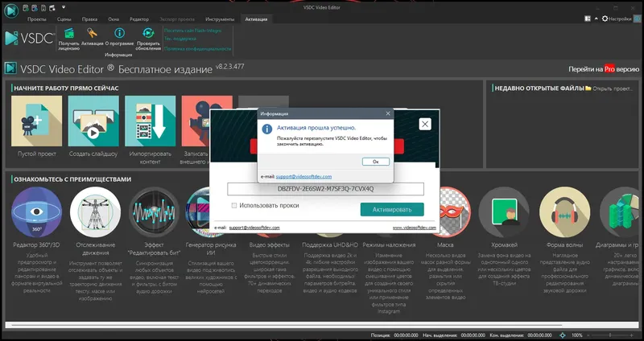Click the Посетить сайт Flash-Integro link
This screenshot has height=341, width=644.
(192, 31)
